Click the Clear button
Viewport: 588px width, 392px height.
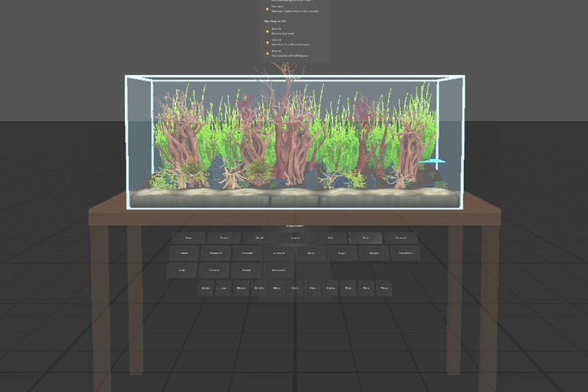(312, 288)
